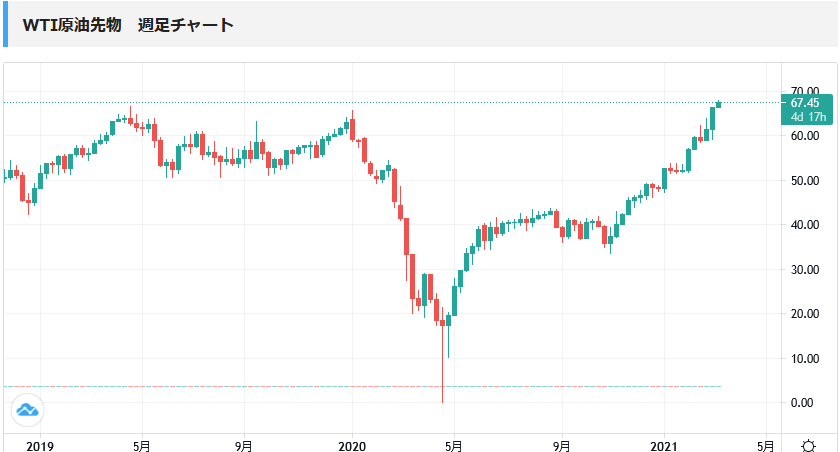The image size is (840, 452).
Task: Click the 10.00 price axis label
Action: [805, 358]
